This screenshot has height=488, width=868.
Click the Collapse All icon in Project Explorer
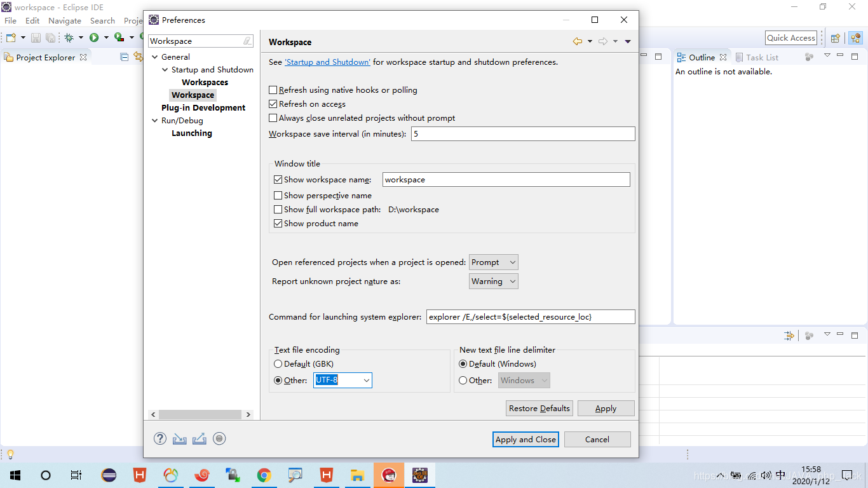pos(125,57)
